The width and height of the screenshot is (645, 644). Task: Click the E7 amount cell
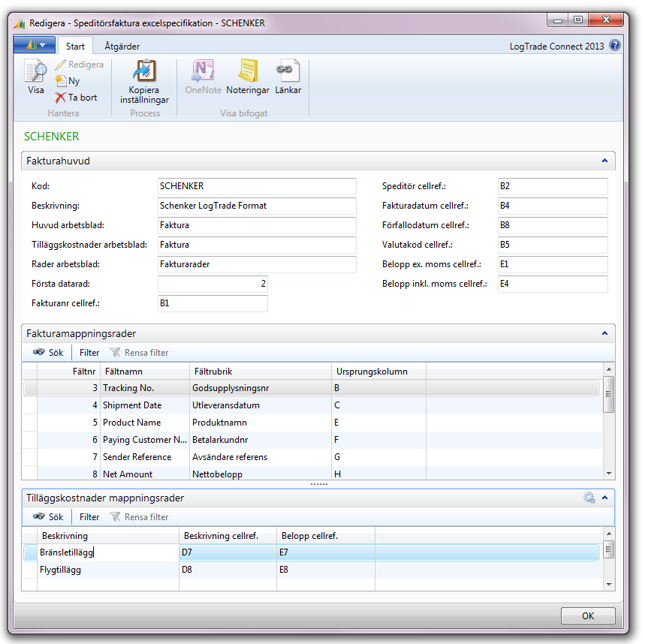pos(326,552)
